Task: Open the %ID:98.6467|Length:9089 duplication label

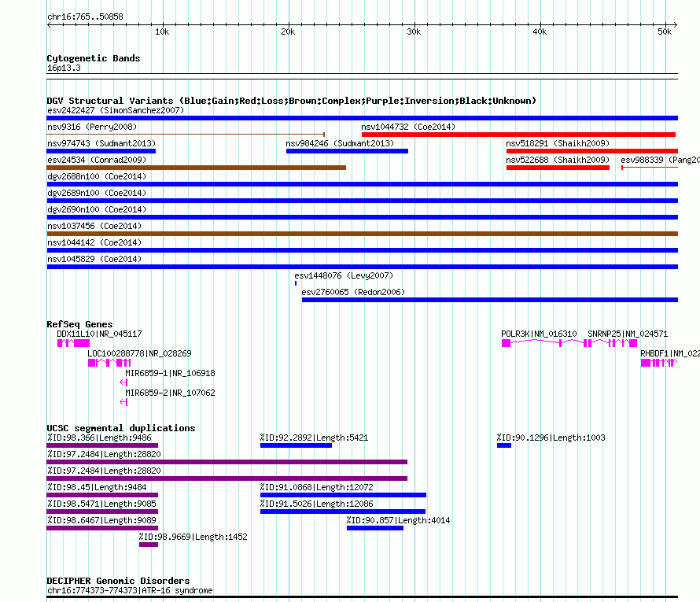Action: [101, 520]
